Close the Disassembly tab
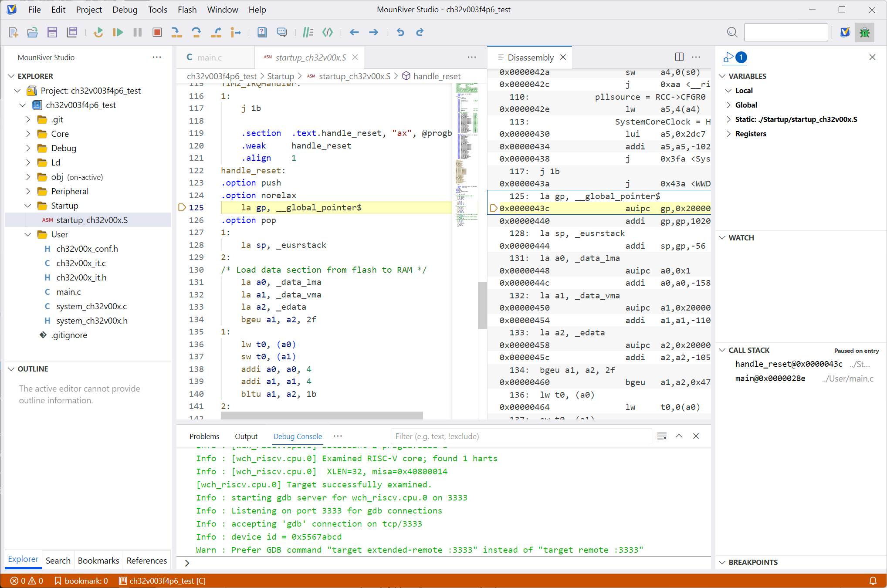Screen dimensions: 887x588 563,57
